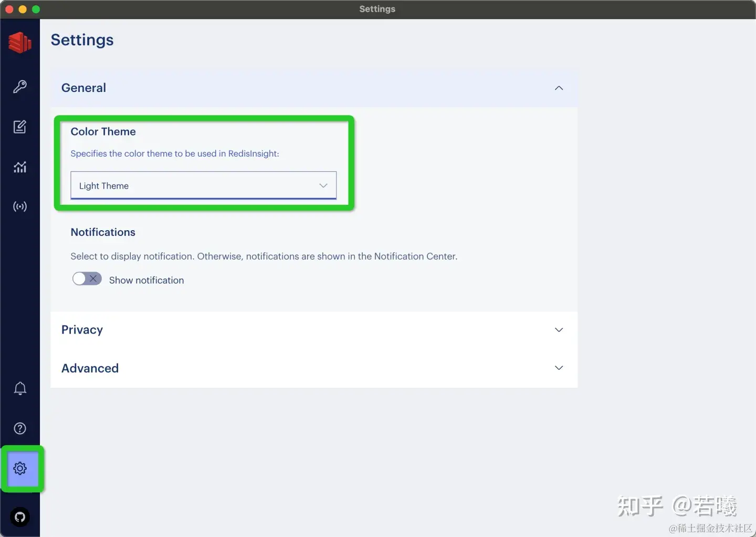Open the Browser key icon page
Screen dimensions: 756x537
[x=20, y=87]
